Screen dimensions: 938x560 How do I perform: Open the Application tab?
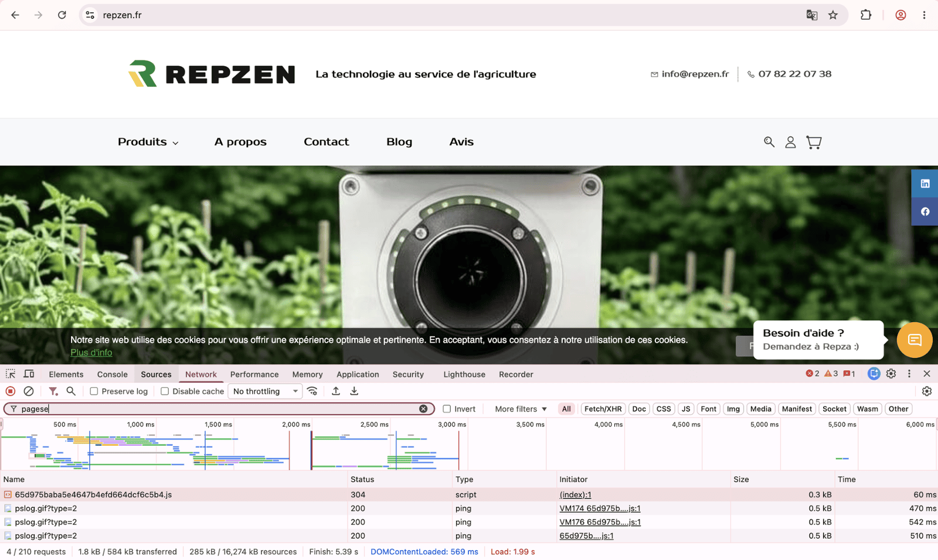click(x=358, y=374)
